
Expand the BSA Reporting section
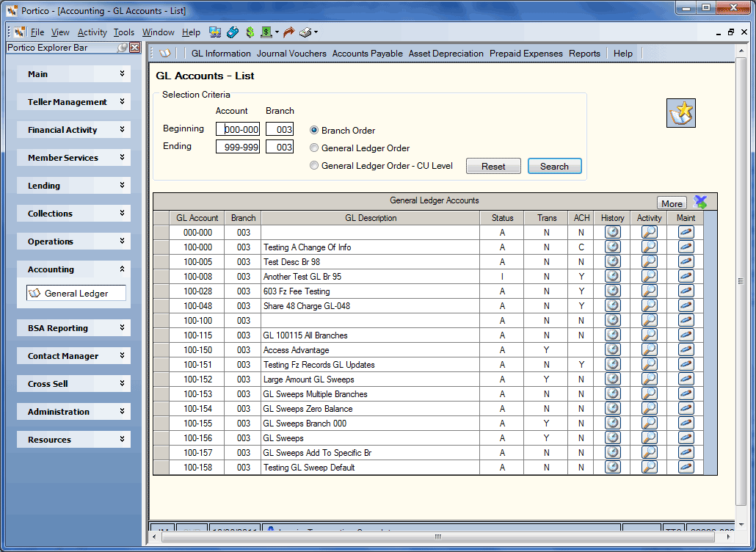[x=122, y=328]
